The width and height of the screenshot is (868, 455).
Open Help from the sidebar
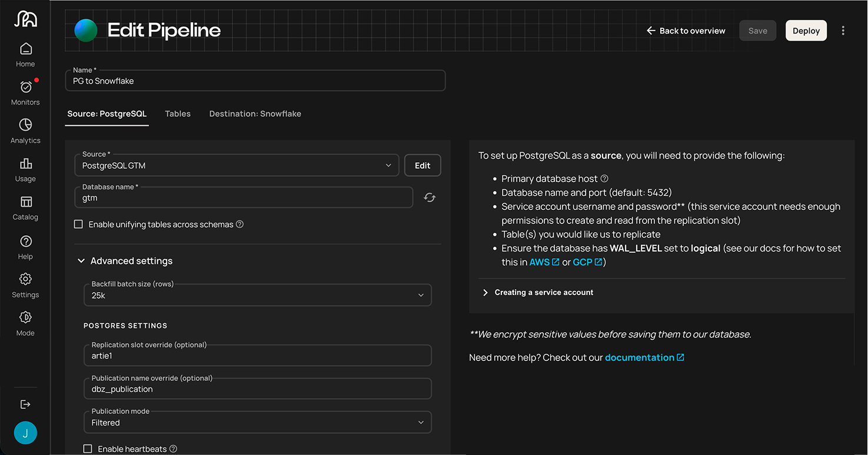click(25, 247)
